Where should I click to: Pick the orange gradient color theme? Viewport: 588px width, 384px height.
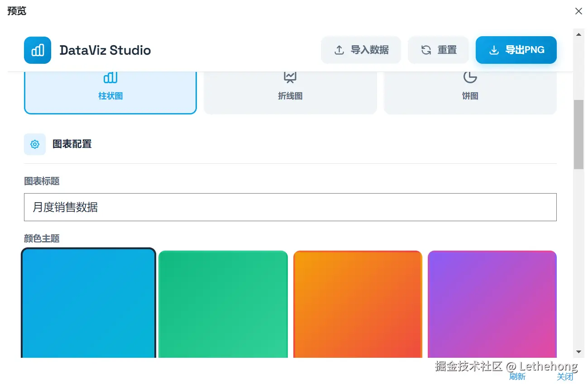[x=358, y=304]
